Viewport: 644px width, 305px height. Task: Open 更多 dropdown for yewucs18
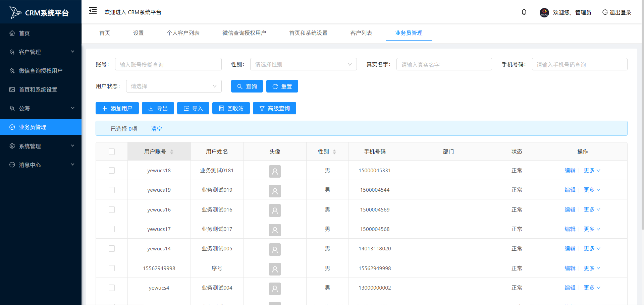[x=592, y=170]
